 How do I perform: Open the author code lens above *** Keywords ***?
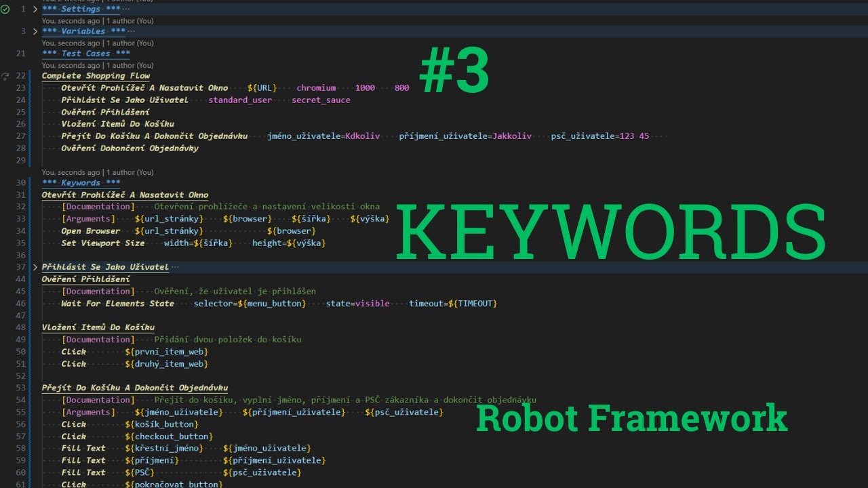click(x=98, y=172)
